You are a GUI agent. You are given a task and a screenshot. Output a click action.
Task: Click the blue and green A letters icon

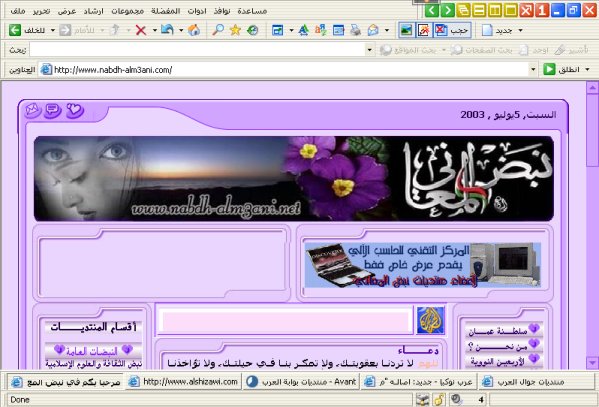point(304,30)
